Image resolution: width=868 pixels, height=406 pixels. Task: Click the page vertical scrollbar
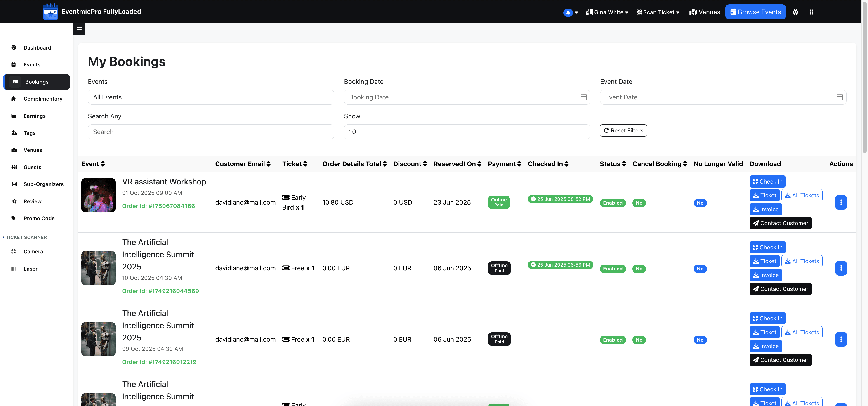[x=865, y=78]
